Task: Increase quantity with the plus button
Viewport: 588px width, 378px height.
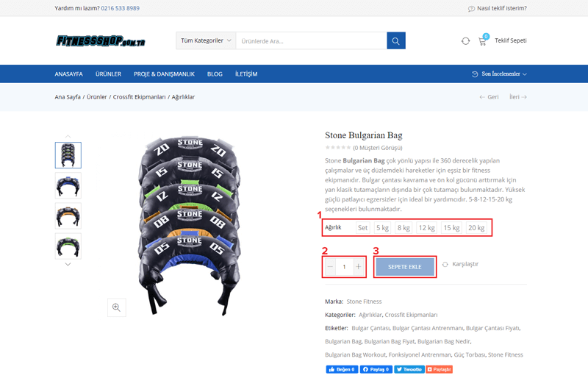Action: [x=359, y=267]
